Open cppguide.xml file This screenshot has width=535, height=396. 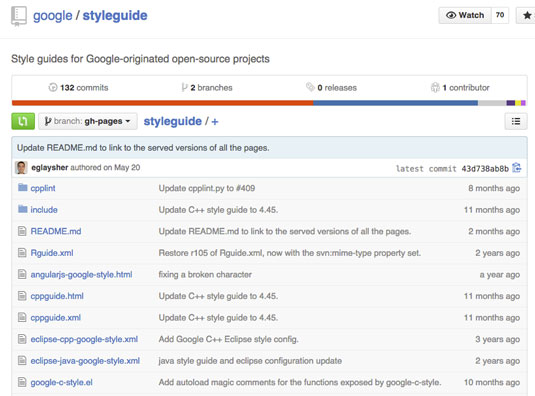(x=56, y=318)
